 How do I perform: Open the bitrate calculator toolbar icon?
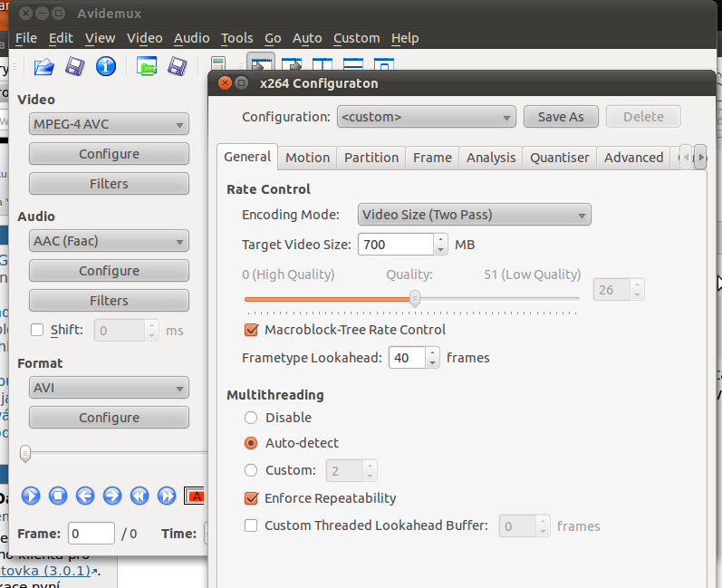click(217, 63)
